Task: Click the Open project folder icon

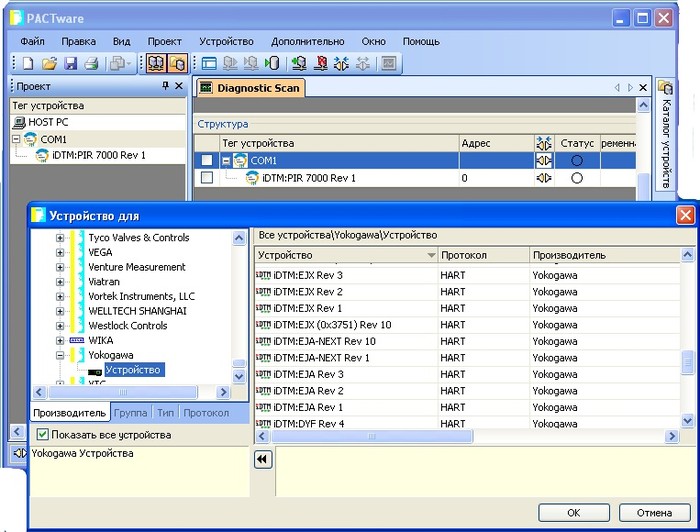Action: tap(49, 63)
